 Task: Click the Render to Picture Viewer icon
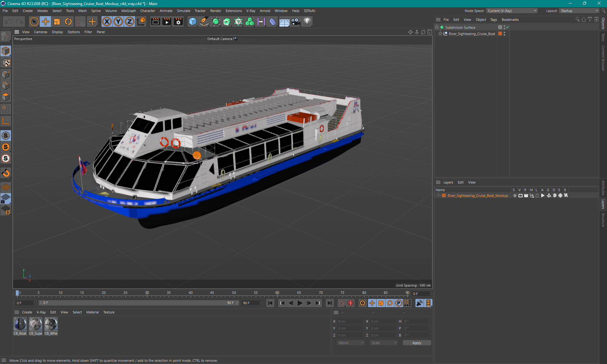[x=167, y=21]
